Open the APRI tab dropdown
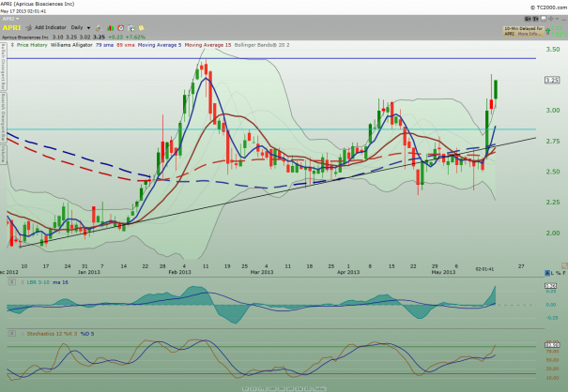This screenshot has height=392, width=568. coord(11,19)
